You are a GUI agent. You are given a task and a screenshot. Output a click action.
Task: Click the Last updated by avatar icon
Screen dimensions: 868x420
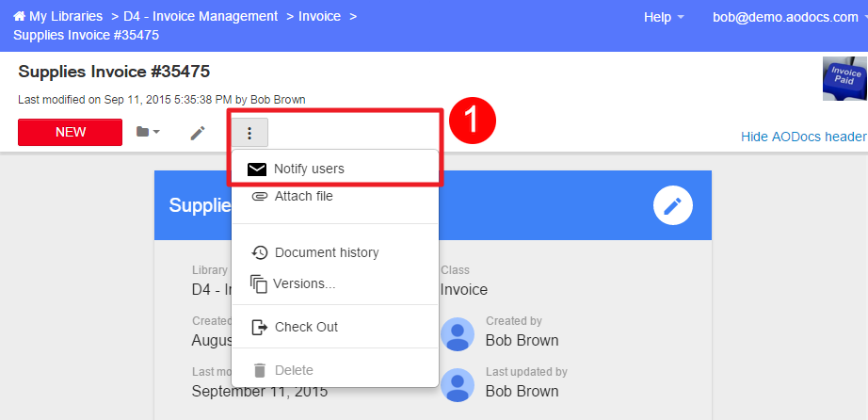coord(458,385)
